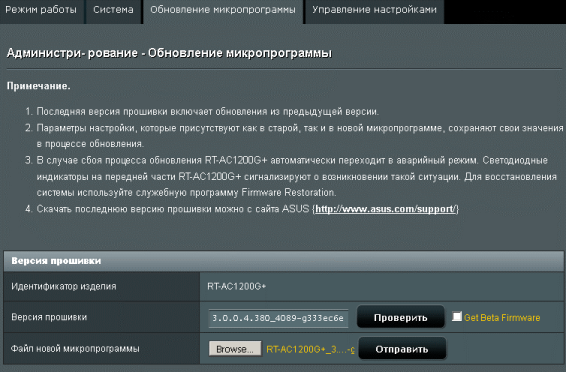Click the firmware version field 3.0.0.4.380_4089
The height and width of the screenshot is (372, 566).
pos(278,318)
